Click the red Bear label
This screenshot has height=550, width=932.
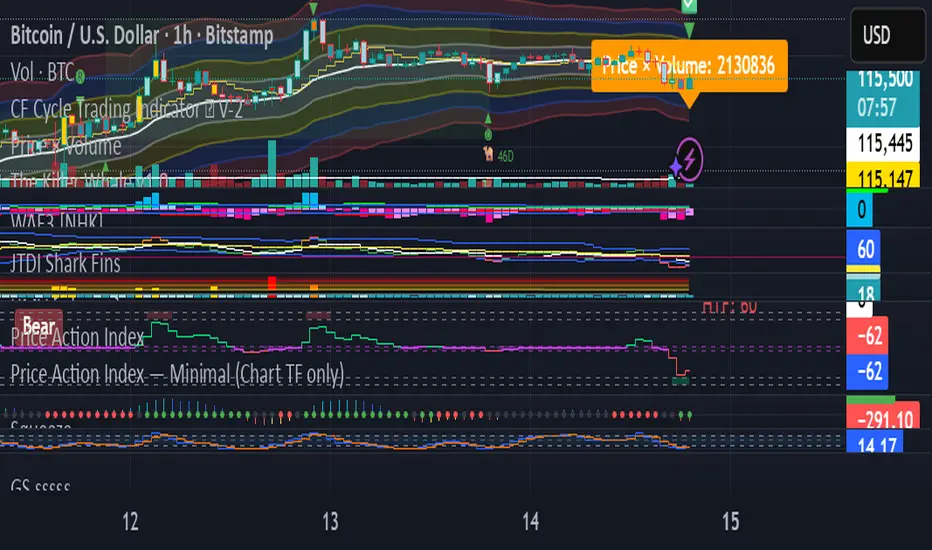[x=39, y=325]
